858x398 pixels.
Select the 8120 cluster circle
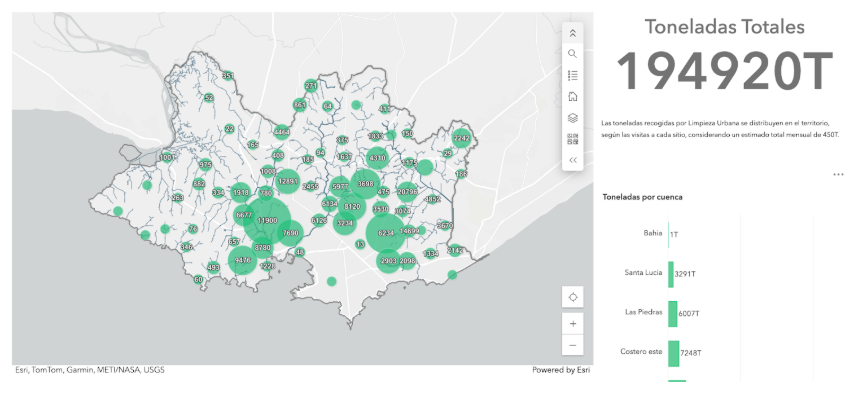click(352, 206)
